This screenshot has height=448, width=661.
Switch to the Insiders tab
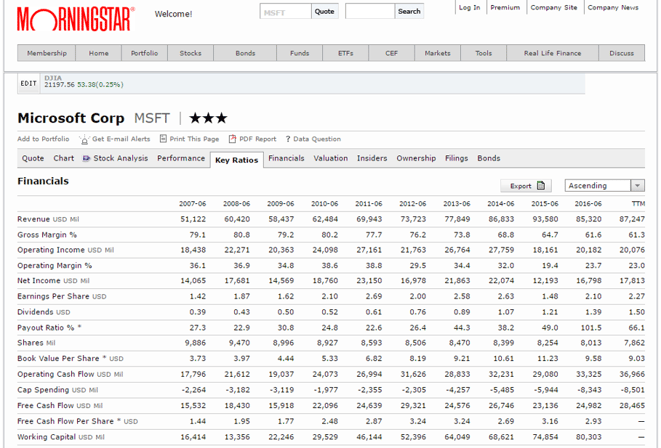click(x=372, y=158)
